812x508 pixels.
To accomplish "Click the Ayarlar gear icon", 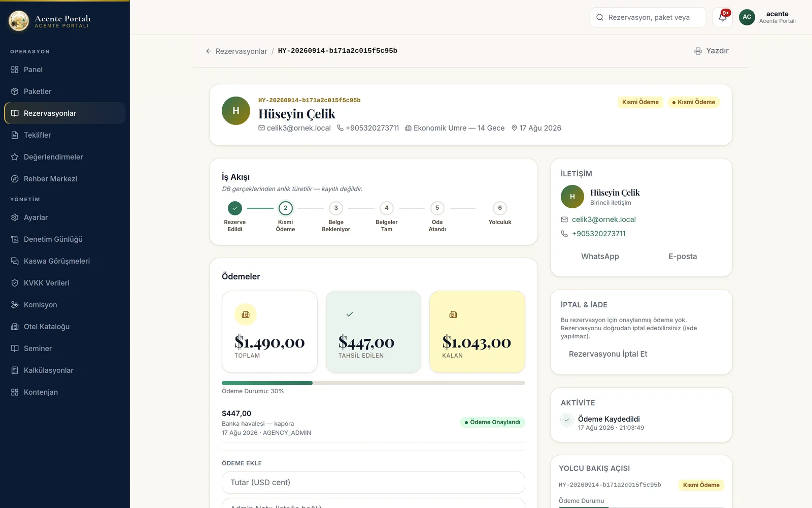I will pyautogui.click(x=15, y=217).
